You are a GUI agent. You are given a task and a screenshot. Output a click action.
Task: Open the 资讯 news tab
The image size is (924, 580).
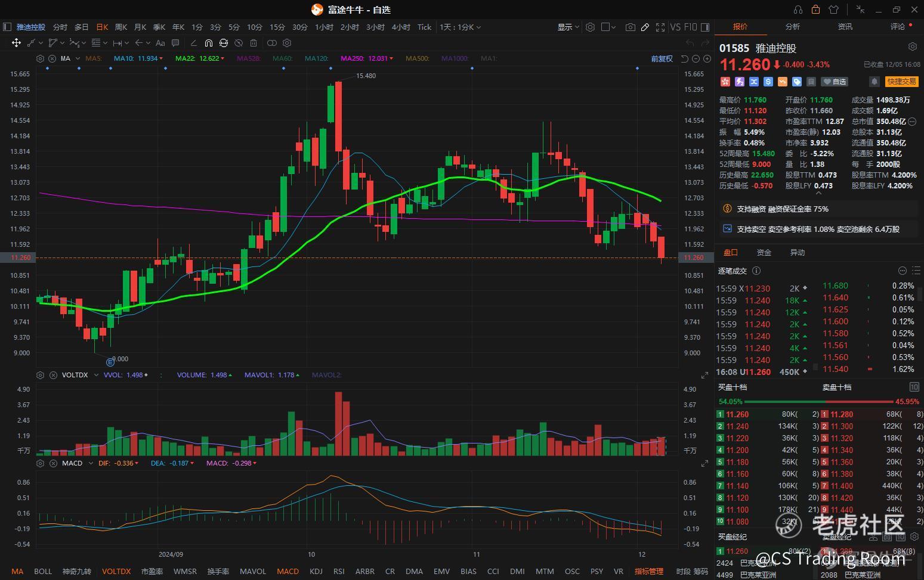point(845,27)
